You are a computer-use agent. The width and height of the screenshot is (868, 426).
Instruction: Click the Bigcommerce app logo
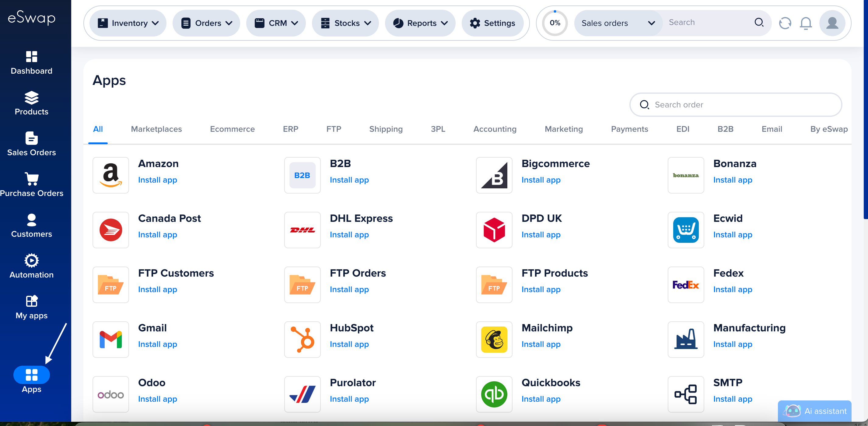pos(494,175)
